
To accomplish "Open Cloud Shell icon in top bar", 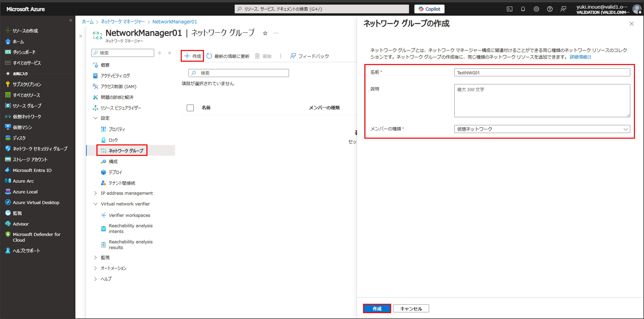I will [x=509, y=9].
